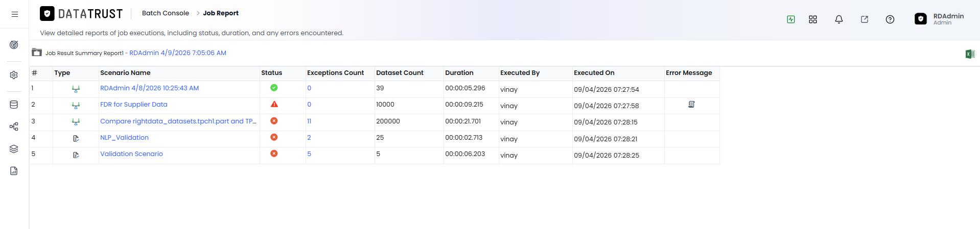Click the Status column header

click(271, 73)
